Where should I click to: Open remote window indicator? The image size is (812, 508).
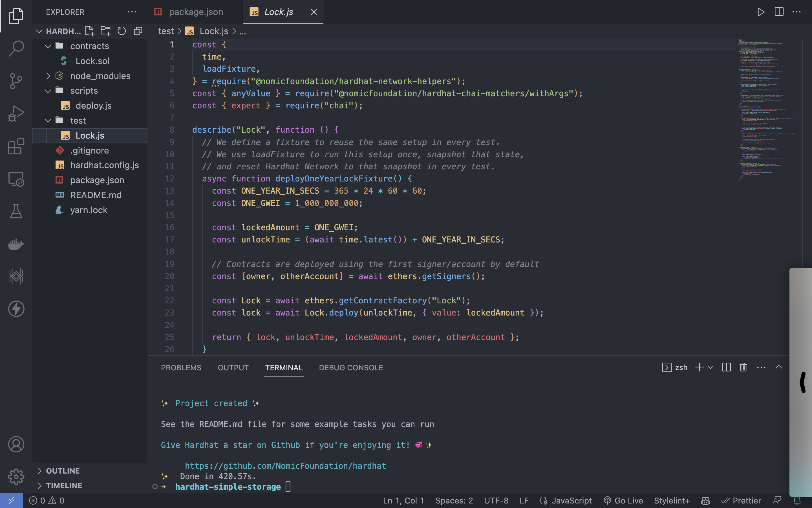point(11,501)
